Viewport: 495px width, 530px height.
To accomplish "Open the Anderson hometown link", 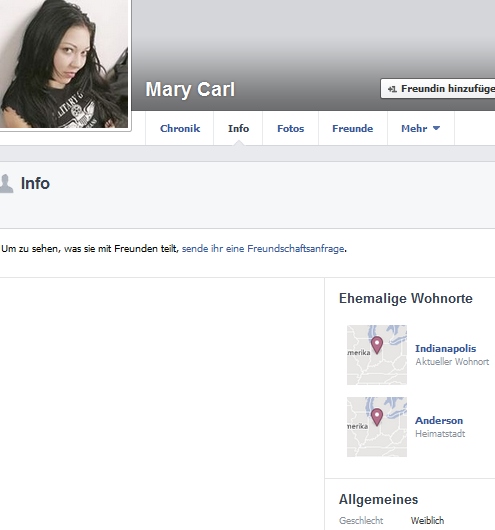I will (x=439, y=420).
